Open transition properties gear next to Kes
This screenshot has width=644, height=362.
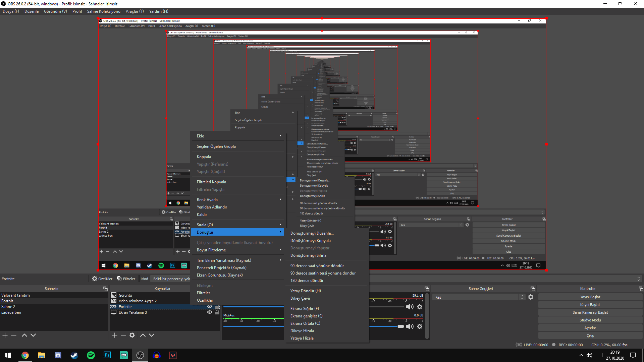[531, 297]
